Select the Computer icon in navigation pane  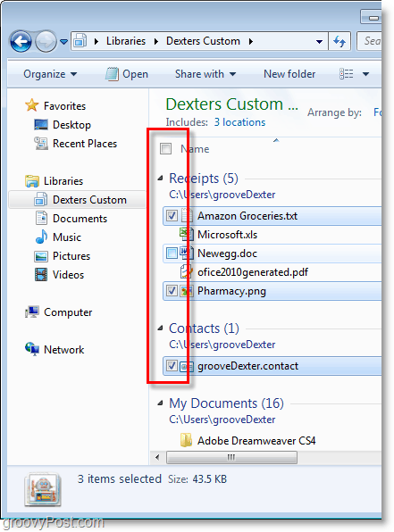point(32,312)
